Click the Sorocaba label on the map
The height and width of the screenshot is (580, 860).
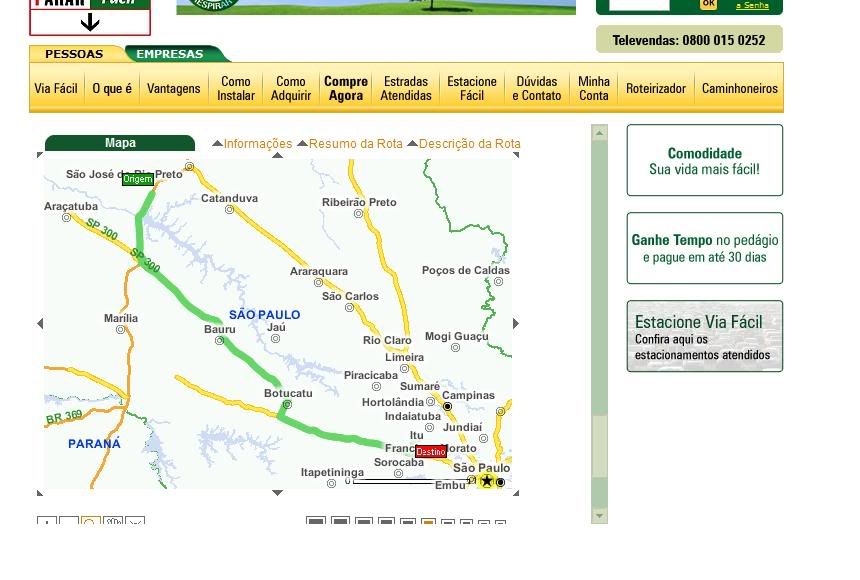399,463
